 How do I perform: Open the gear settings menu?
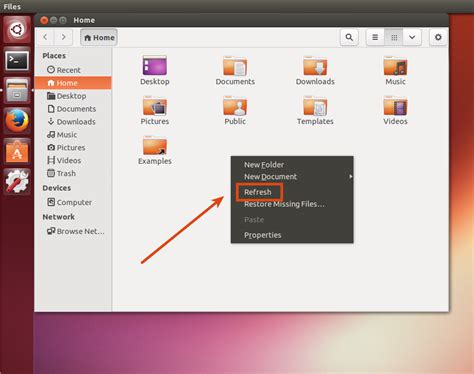pyautogui.click(x=438, y=37)
